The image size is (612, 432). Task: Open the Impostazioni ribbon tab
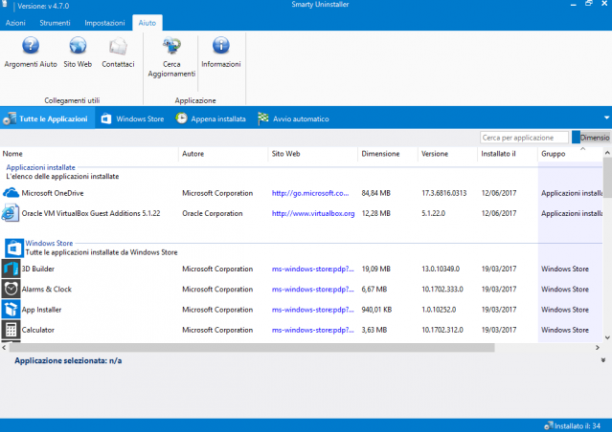(x=105, y=23)
